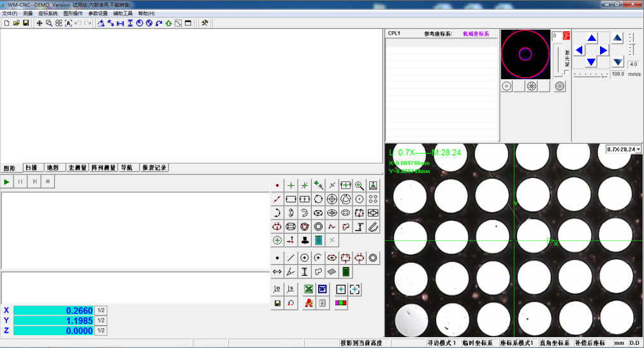Click the Word report export icon
This screenshot has height=348, width=644.
tap(323, 289)
